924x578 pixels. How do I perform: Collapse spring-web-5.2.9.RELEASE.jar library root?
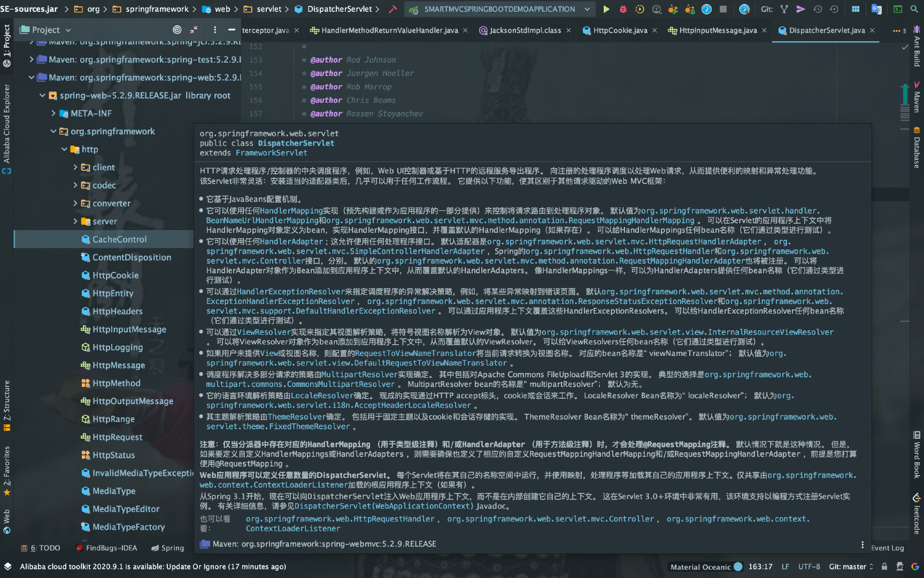[42, 96]
